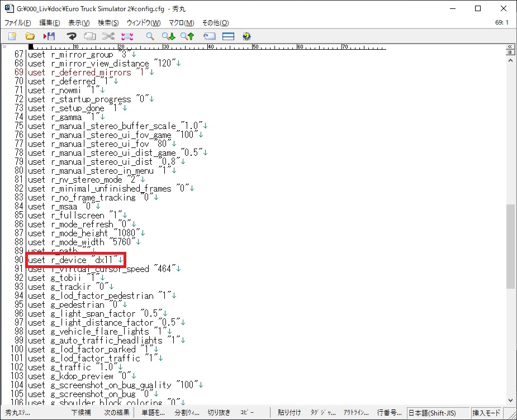Screen dimensions: 517x420
Task: Click the line uset r_deferred_mirrors "1"
Action: click(91, 72)
